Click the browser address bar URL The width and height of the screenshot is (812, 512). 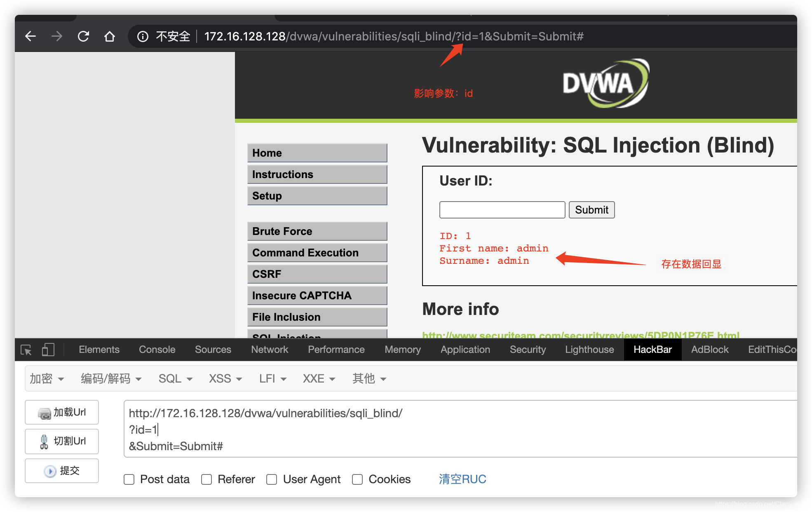[x=394, y=37]
